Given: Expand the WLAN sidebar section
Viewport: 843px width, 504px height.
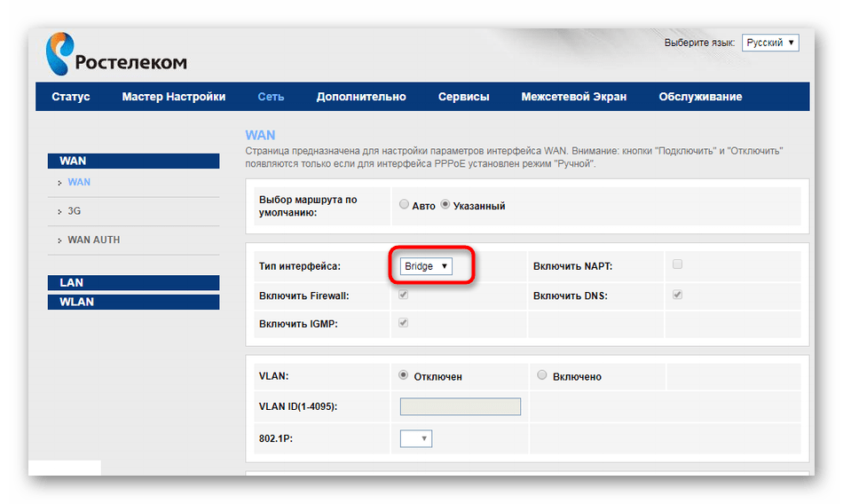Looking at the screenshot, I should (133, 302).
